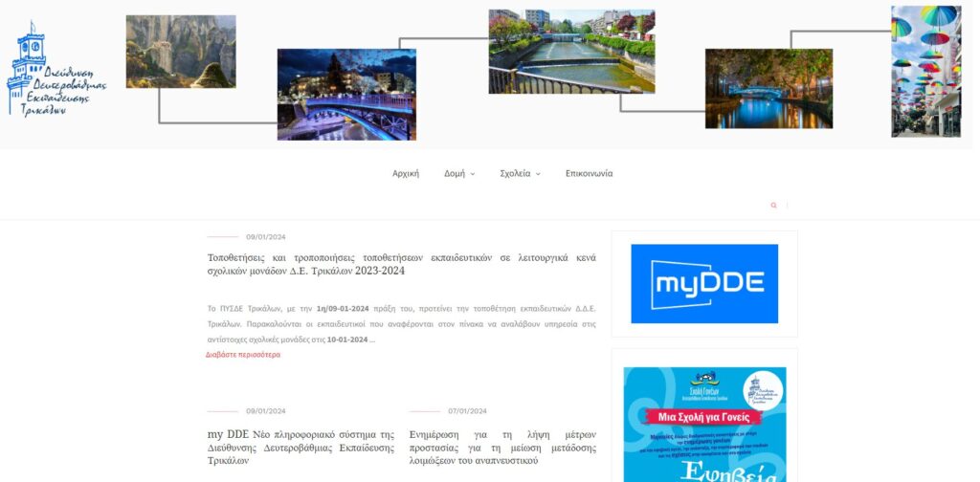The width and height of the screenshot is (980, 482).
Task: Open the Επικοινωνία page
Action: pyautogui.click(x=589, y=173)
